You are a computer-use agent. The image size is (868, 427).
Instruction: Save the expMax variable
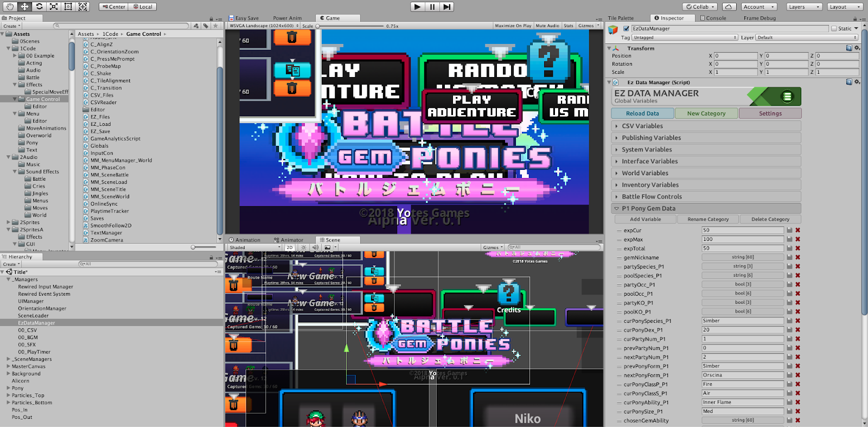coord(790,239)
